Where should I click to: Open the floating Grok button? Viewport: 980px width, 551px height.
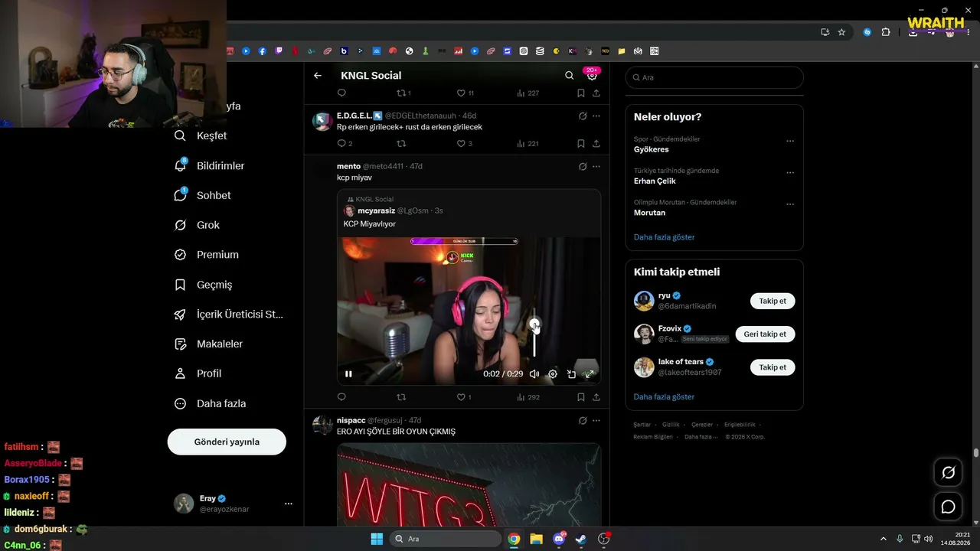[948, 472]
